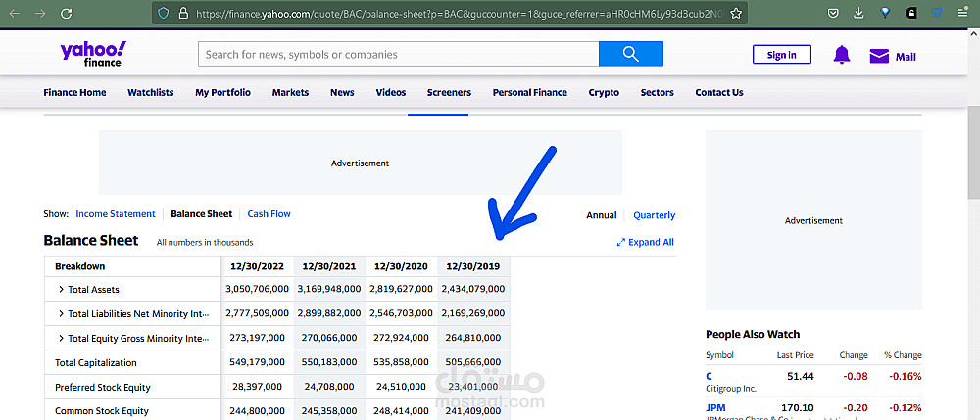Screen dimensions: 980x420
Task: Go back using browser back arrow
Action: tap(15, 13)
